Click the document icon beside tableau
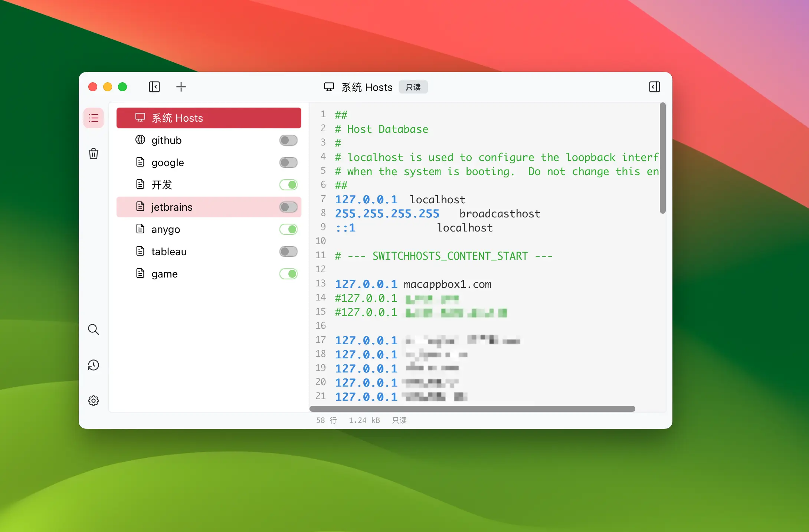The width and height of the screenshot is (809, 532). [140, 251]
